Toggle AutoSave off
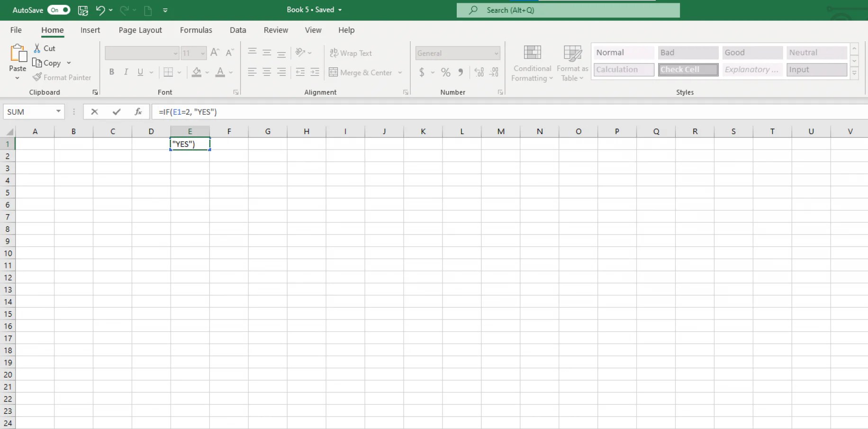 (59, 9)
